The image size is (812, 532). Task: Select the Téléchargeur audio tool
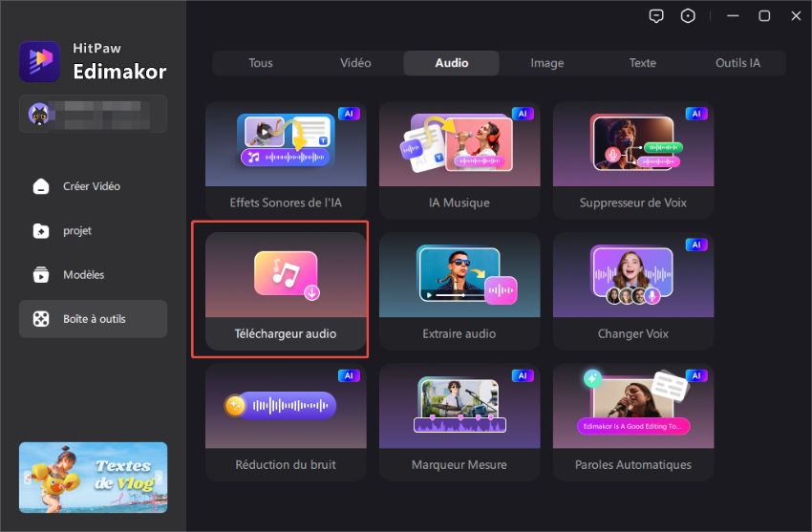pos(286,290)
